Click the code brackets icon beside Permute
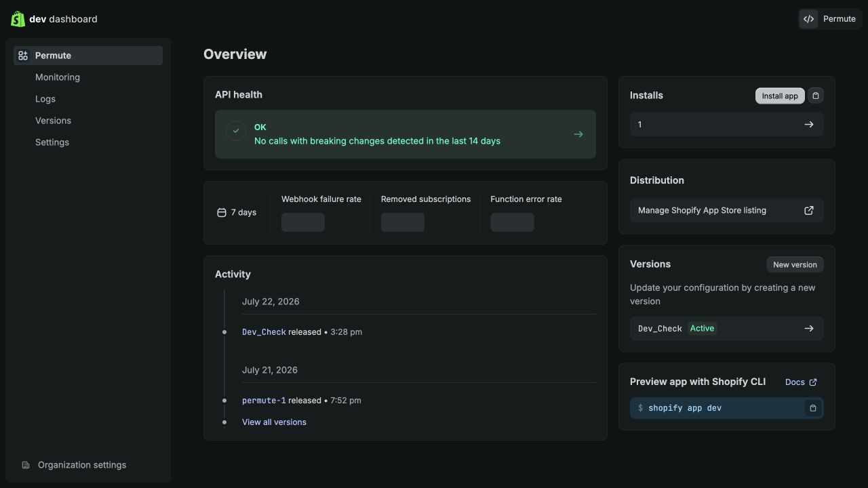868x488 pixels. [x=808, y=19]
